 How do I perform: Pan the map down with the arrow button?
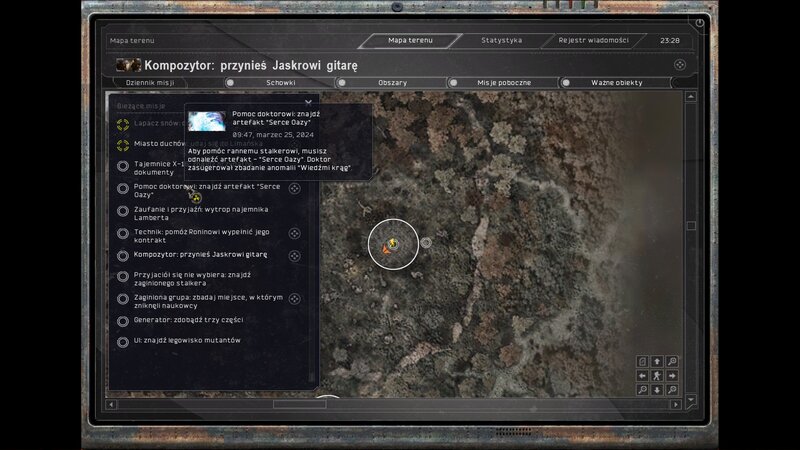coord(657,390)
